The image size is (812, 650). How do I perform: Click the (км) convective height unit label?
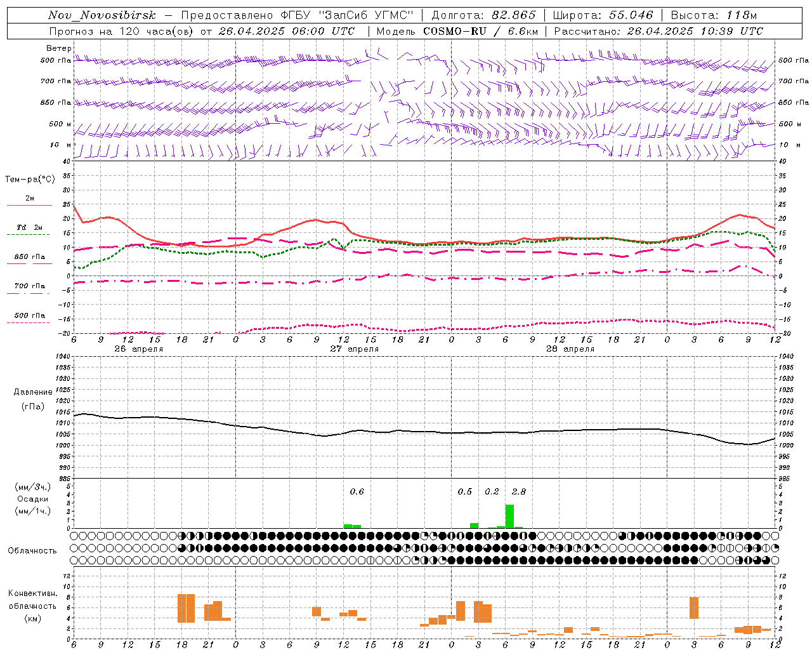tap(33, 618)
